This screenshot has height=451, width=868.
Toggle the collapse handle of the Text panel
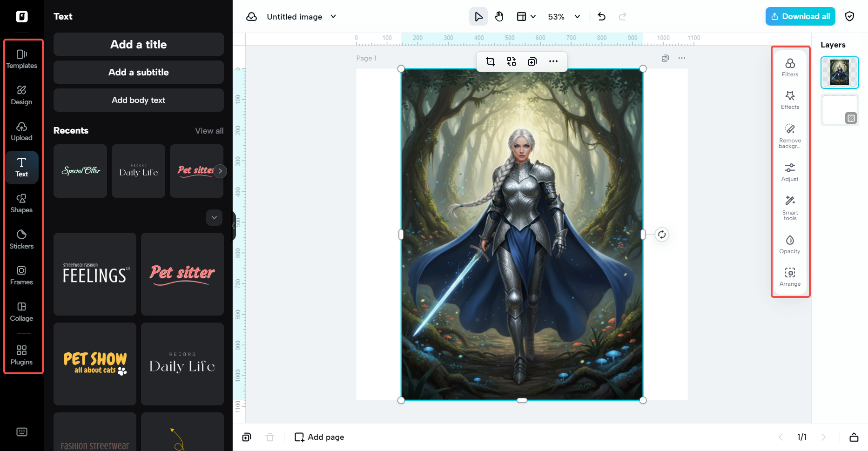click(x=234, y=225)
